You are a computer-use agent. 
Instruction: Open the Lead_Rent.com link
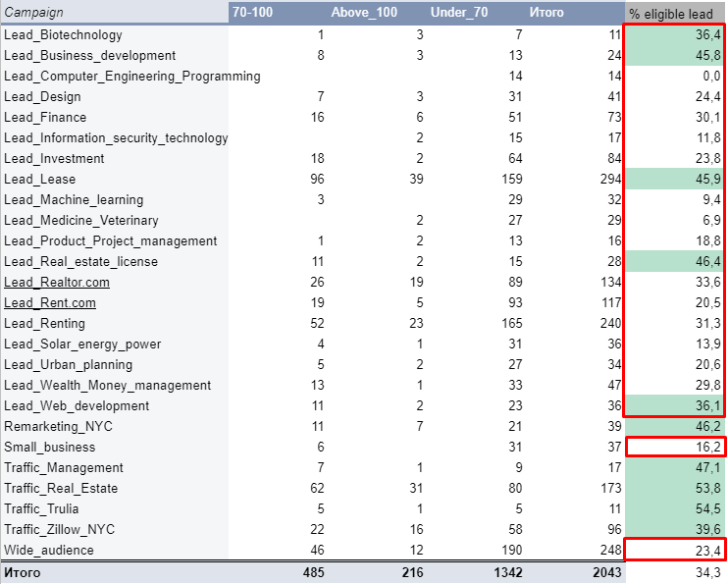pyautogui.click(x=50, y=303)
